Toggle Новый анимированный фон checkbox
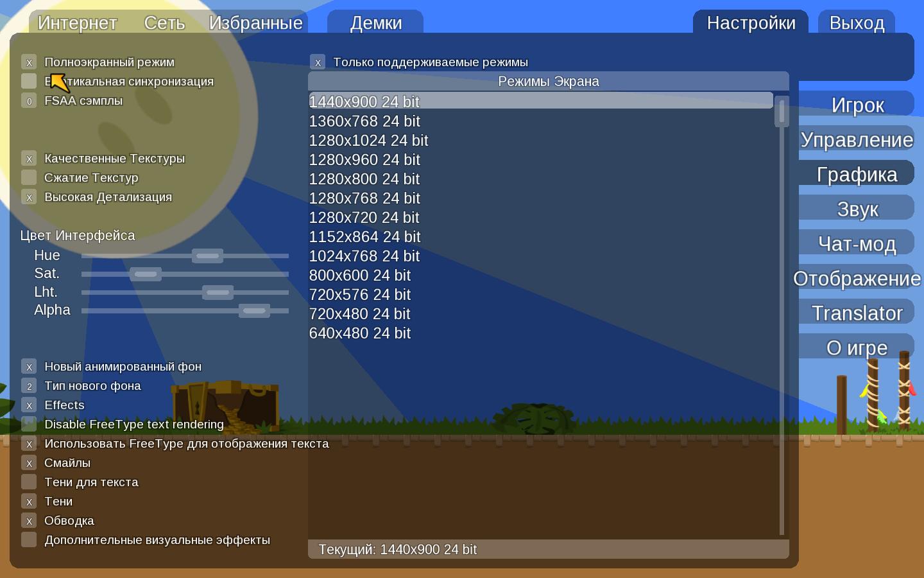Viewport: 924px width, 578px height. point(29,367)
